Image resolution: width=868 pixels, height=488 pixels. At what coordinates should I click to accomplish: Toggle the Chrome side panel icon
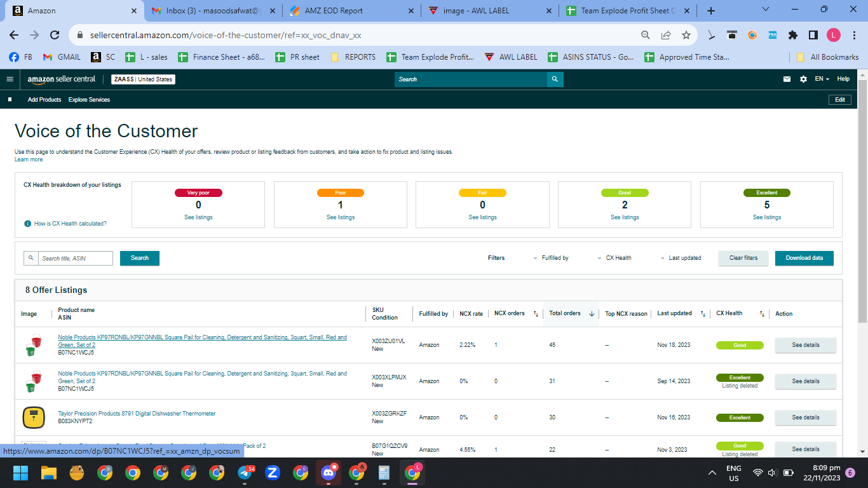(x=813, y=35)
